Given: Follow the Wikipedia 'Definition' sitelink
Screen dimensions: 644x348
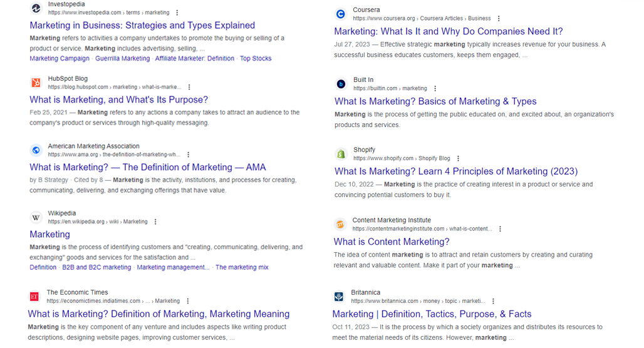Looking at the screenshot, I should [43, 267].
